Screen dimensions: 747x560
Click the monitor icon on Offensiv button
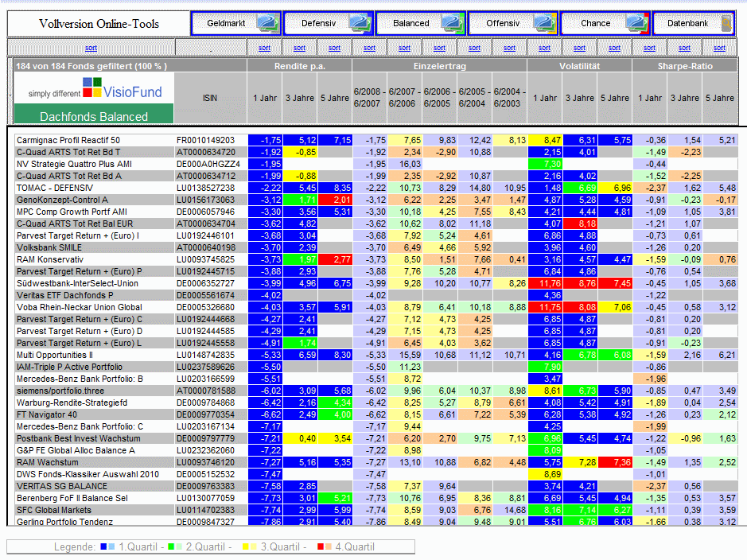(x=544, y=23)
